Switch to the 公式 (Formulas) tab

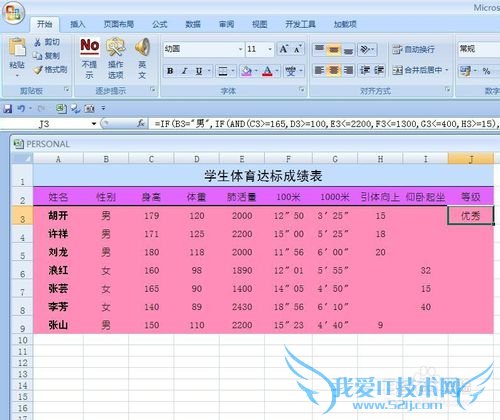[x=160, y=24]
